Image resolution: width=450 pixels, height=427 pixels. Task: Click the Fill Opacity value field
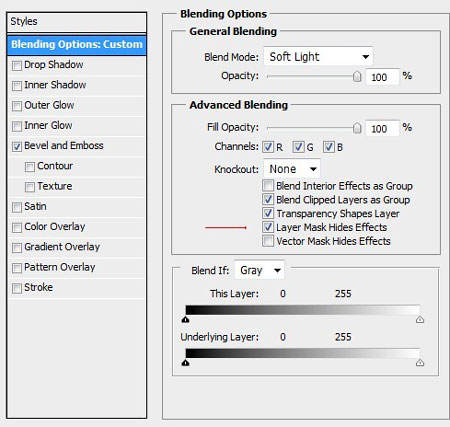(x=382, y=128)
